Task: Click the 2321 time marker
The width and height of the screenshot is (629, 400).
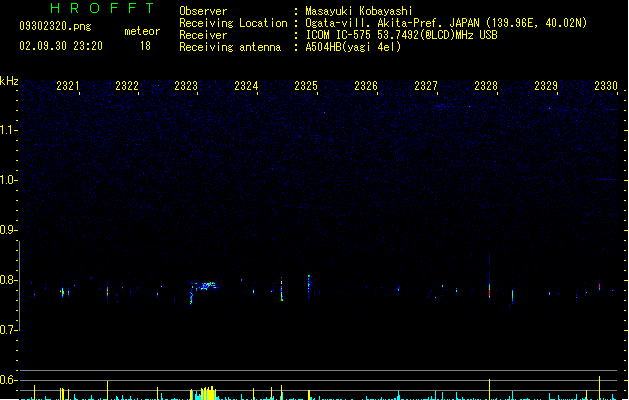Action: point(67,86)
